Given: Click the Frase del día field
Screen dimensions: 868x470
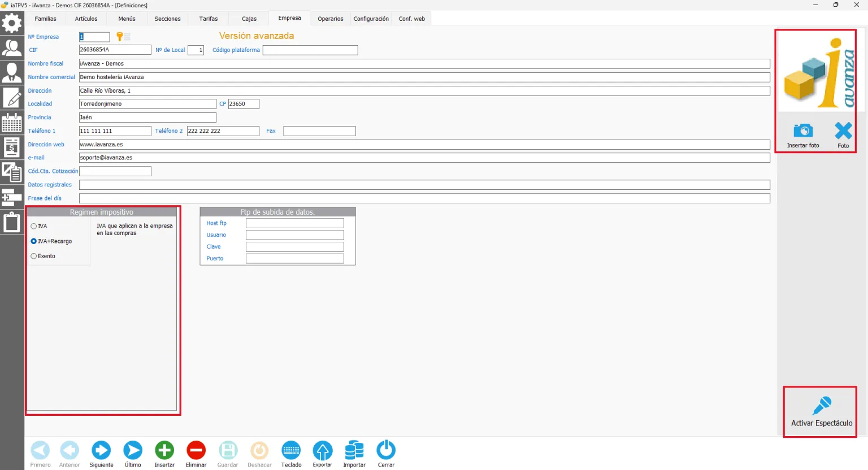Looking at the screenshot, I should click(x=424, y=198).
